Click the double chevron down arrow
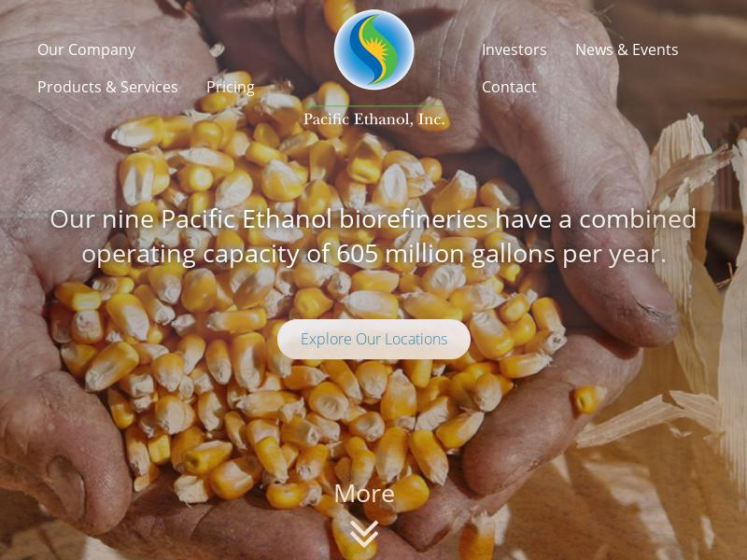 (364, 533)
